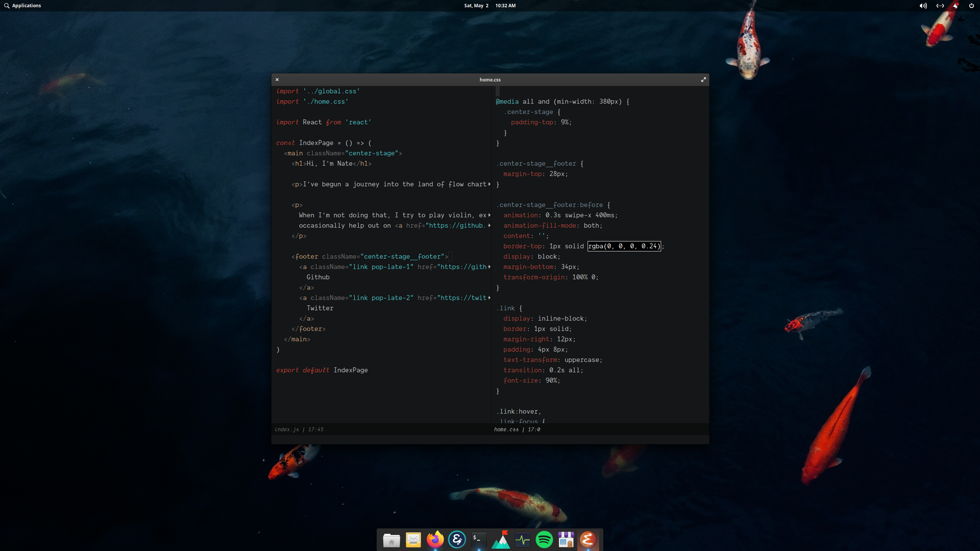The height and width of the screenshot is (551, 980).
Task: Click the Emacs icon in dock
Action: 588,540
